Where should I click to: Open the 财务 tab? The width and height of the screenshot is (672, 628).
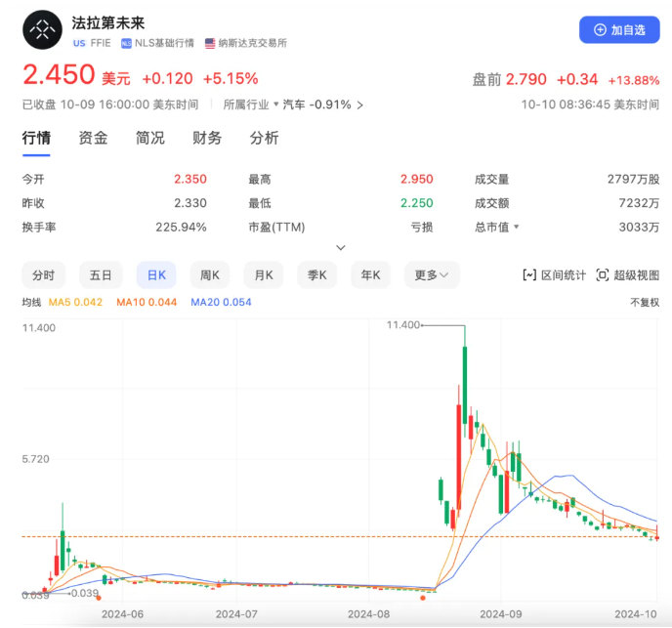[x=207, y=138]
